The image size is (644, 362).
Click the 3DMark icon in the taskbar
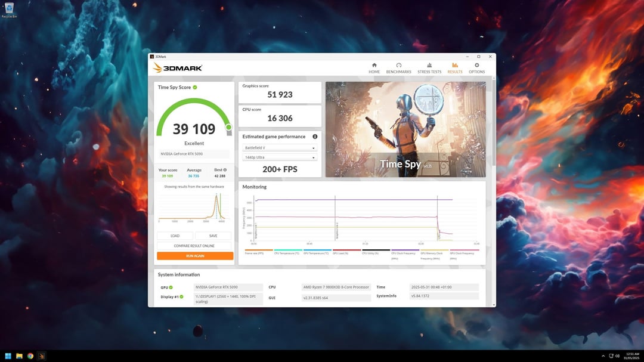[x=42, y=356]
